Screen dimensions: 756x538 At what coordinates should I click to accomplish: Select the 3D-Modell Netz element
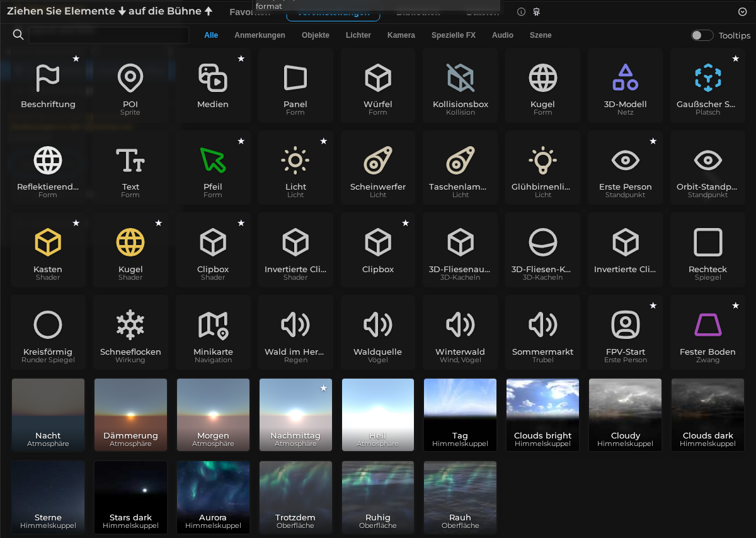click(626, 85)
